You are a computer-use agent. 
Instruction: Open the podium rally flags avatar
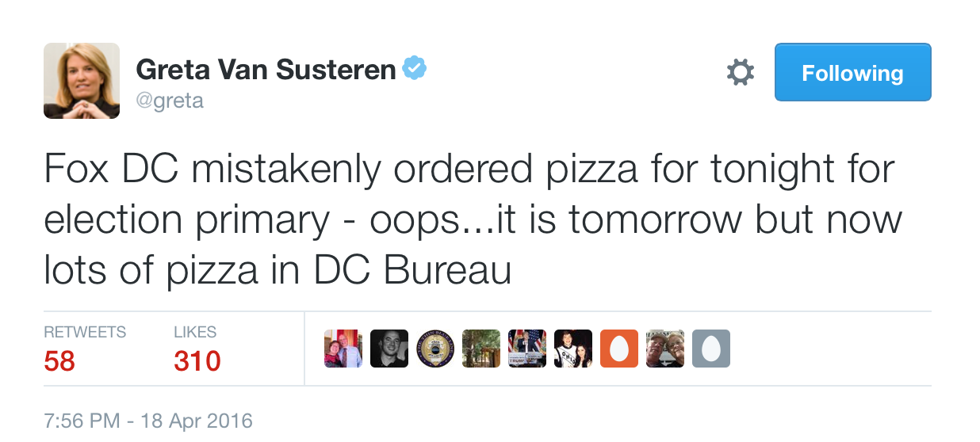(527, 349)
